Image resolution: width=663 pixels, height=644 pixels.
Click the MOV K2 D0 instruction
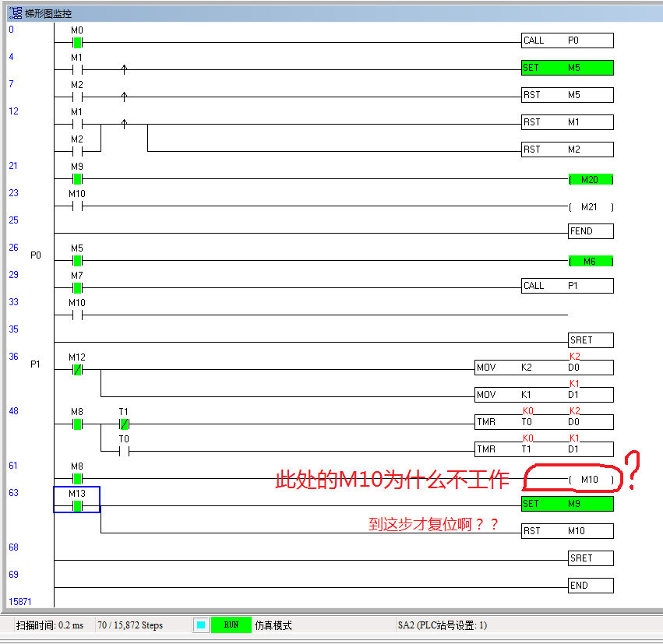[x=544, y=368]
